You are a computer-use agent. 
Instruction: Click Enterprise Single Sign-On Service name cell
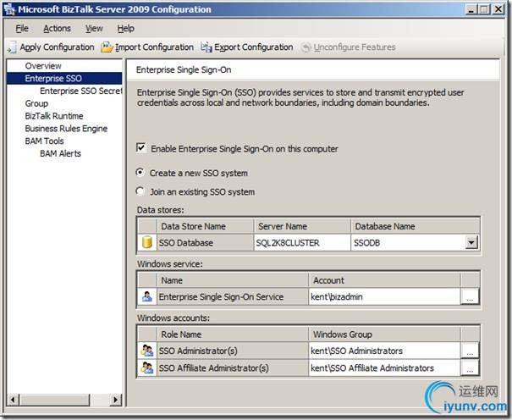pos(233,296)
